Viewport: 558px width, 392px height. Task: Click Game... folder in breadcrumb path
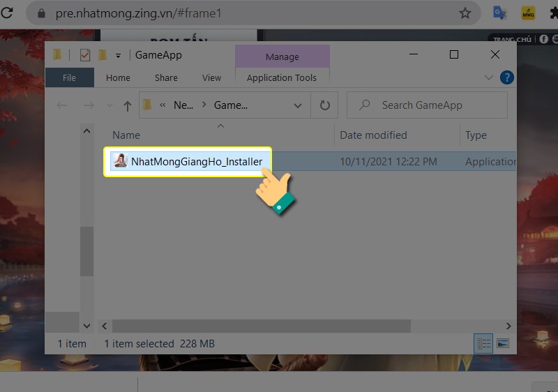(231, 105)
